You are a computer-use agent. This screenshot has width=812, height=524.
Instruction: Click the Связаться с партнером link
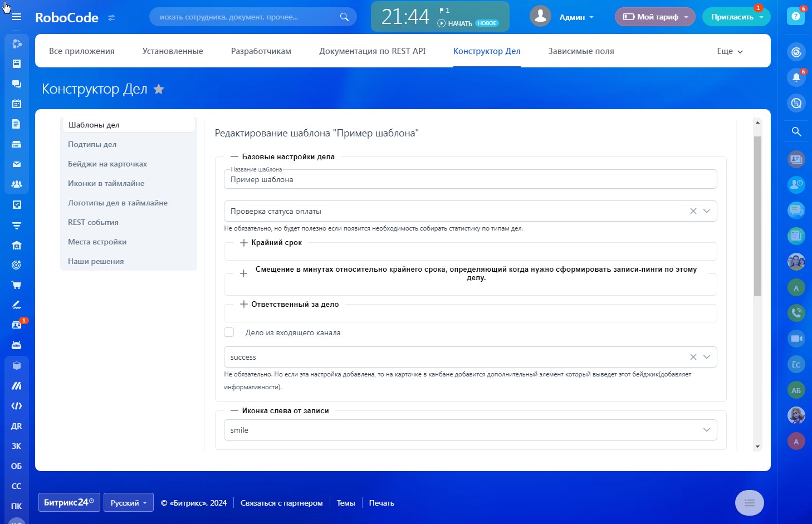(x=281, y=503)
